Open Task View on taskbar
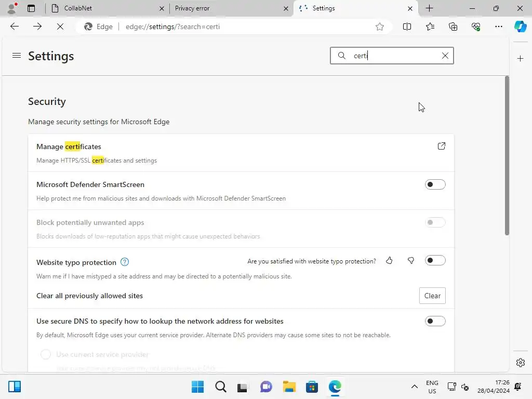This screenshot has width=532, height=399. (x=243, y=387)
